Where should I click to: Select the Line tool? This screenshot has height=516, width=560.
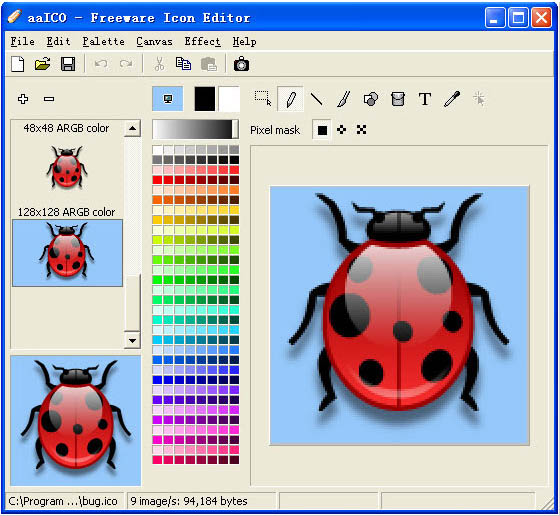tap(317, 99)
